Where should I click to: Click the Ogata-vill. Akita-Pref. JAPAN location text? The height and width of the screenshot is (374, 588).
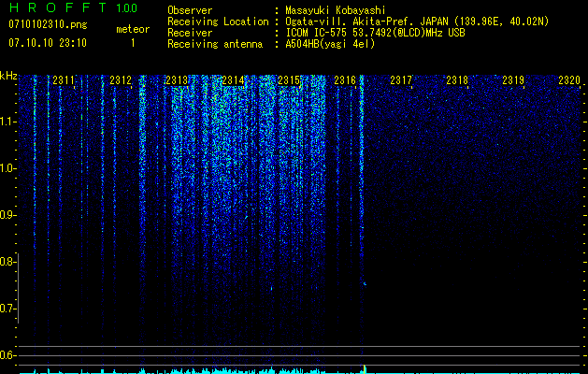point(417,22)
